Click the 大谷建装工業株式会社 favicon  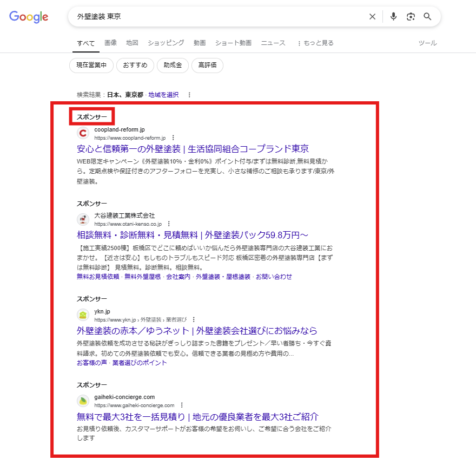coord(82,219)
